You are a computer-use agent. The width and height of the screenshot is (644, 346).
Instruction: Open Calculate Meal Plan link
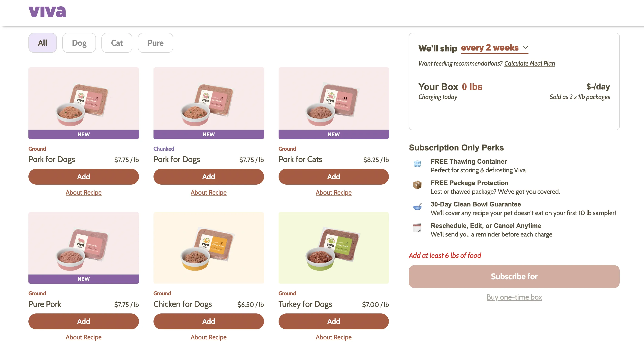click(529, 63)
